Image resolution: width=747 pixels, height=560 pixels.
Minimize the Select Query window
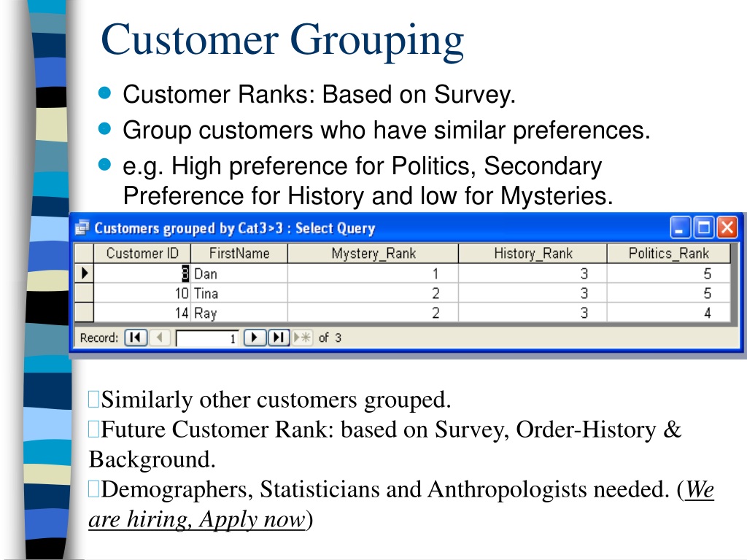(681, 227)
